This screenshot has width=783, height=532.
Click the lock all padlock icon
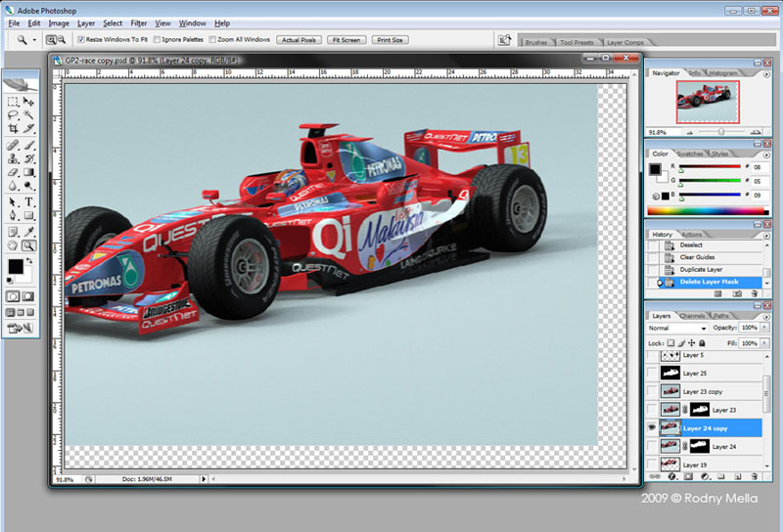pos(703,343)
